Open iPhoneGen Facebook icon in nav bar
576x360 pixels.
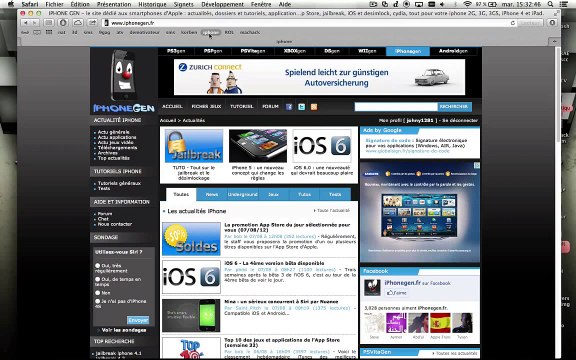289,107
